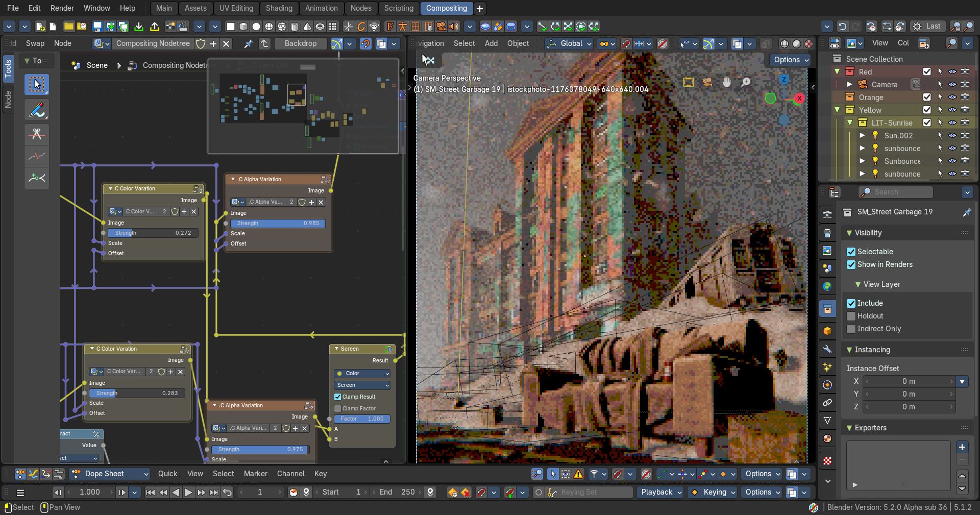The height and width of the screenshot is (515, 980).
Task: Enable Clamp Factor in Screen node
Action: coord(337,408)
